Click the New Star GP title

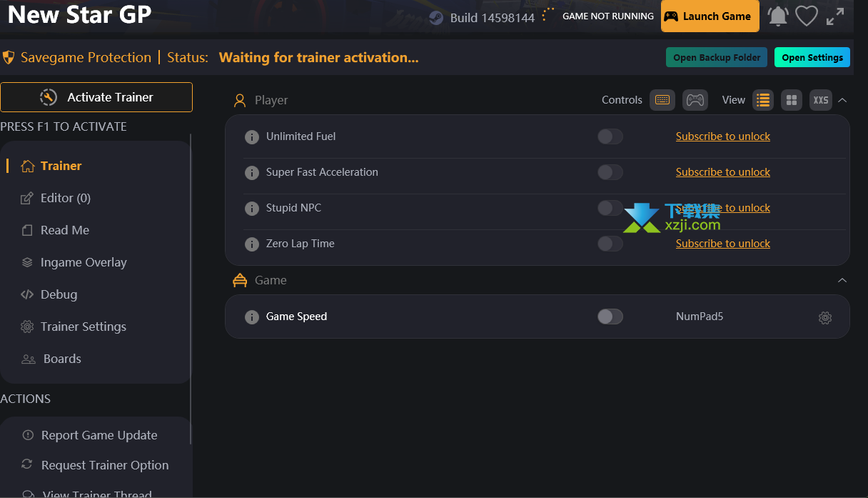coord(79,15)
